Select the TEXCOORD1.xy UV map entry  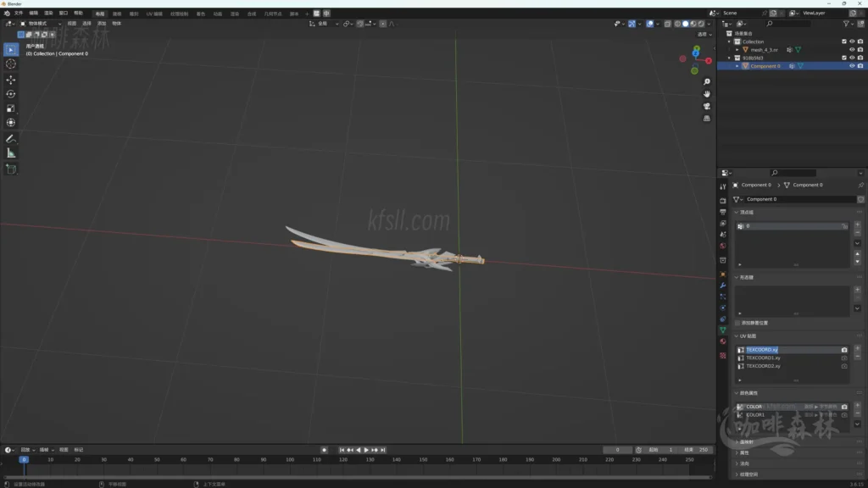point(763,358)
